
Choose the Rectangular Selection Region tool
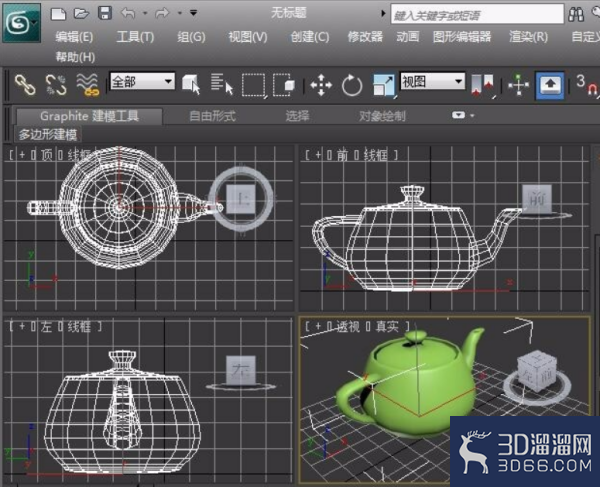click(x=254, y=85)
